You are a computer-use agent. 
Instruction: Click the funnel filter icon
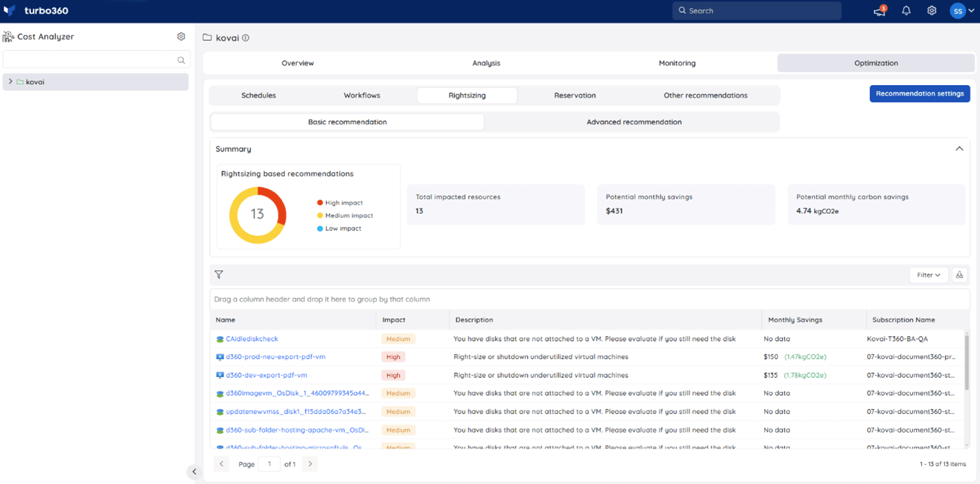[219, 275]
